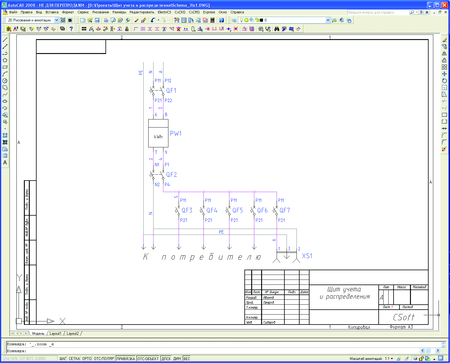This screenshot has height=363, width=450.
Task: Toggle ПРИВЯЗКА object snap
Action: (x=126, y=358)
